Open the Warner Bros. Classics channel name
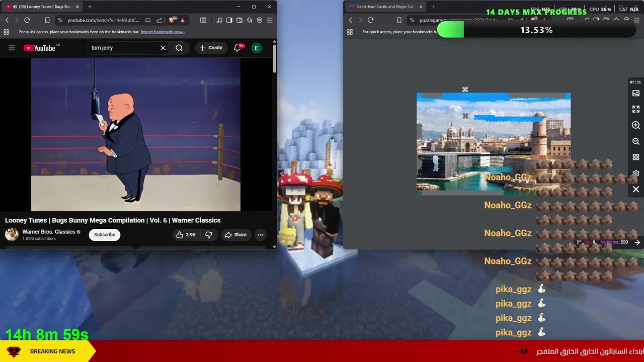Viewport: 644px width, 362px height. [x=48, y=232]
